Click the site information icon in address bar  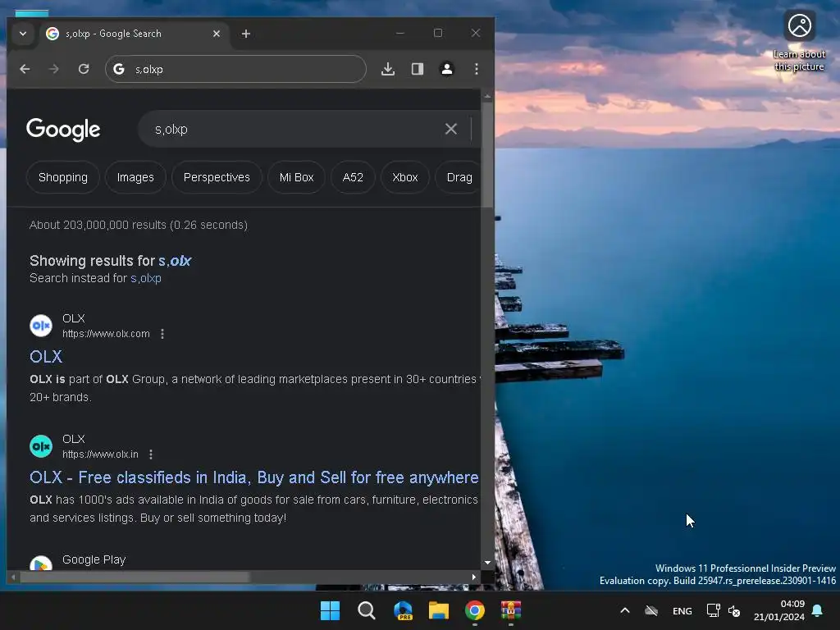tap(119, 69)
